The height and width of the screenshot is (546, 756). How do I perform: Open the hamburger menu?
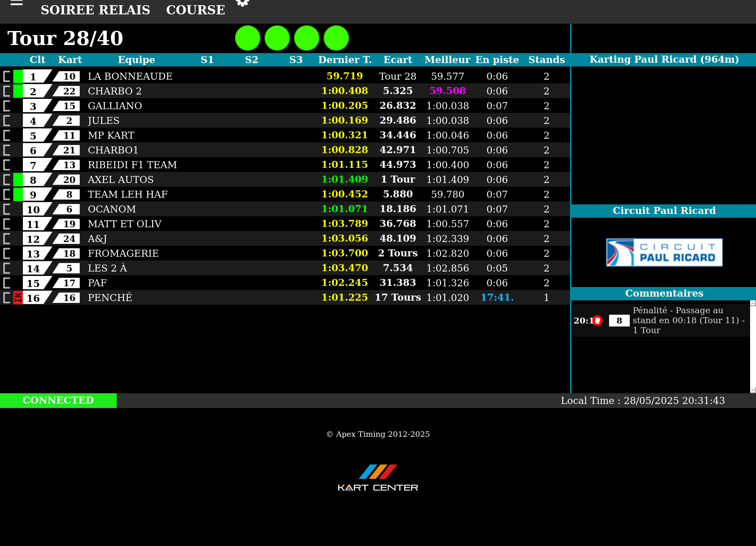[17, 3]
